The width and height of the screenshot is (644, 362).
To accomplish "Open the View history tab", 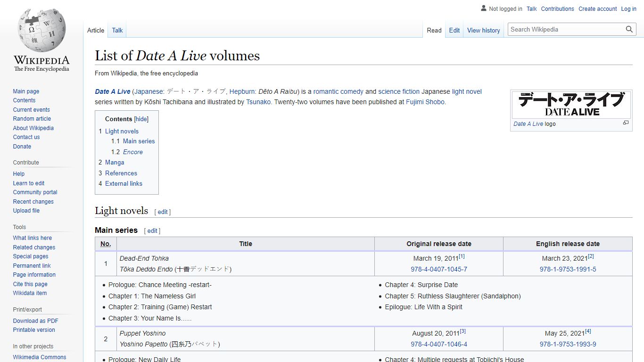I will (484, 30).
